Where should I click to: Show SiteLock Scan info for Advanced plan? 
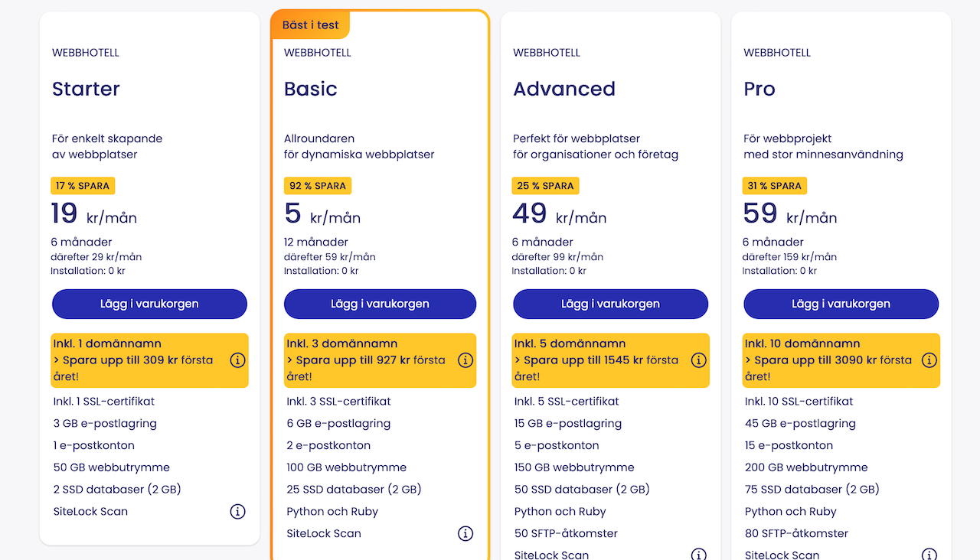click(x=698, y=555)
